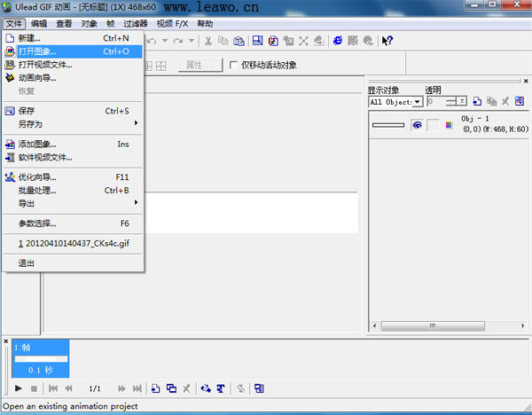The height and width of the screenshot is (415, 532).
Task: Choose 批量处理... from File menu
Action: pos(73,191)
